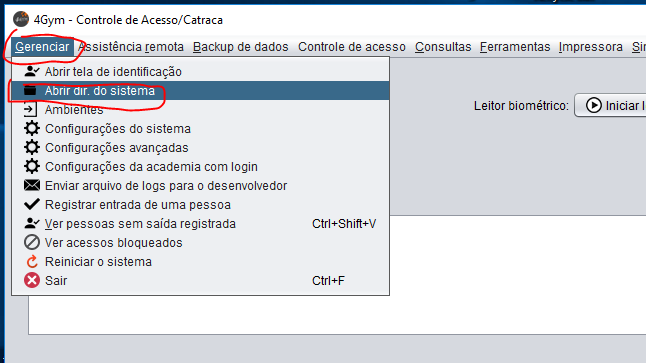This screenshot has width=646, height=363.
Task: Click the blocked circle icon for Ver acessos bloqueados
Action: [x=32, y=242]
